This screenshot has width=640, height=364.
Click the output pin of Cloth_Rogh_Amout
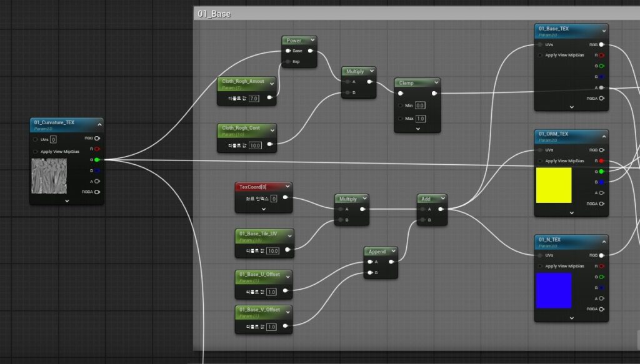point(270,97)
